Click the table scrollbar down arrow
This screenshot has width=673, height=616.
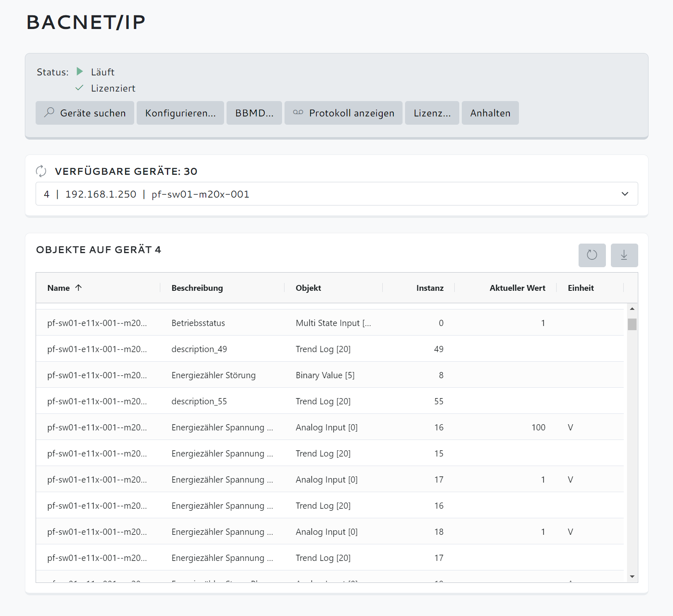click(632, 577)
